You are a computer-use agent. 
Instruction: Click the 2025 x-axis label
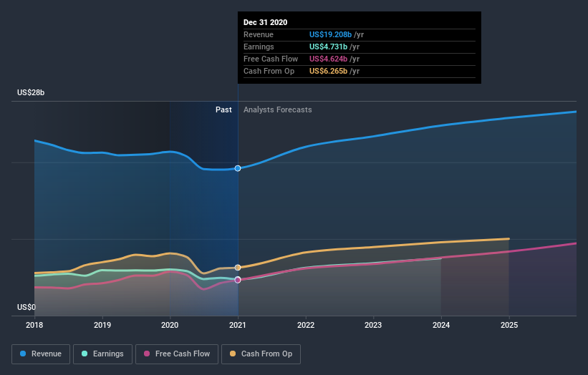509,325
